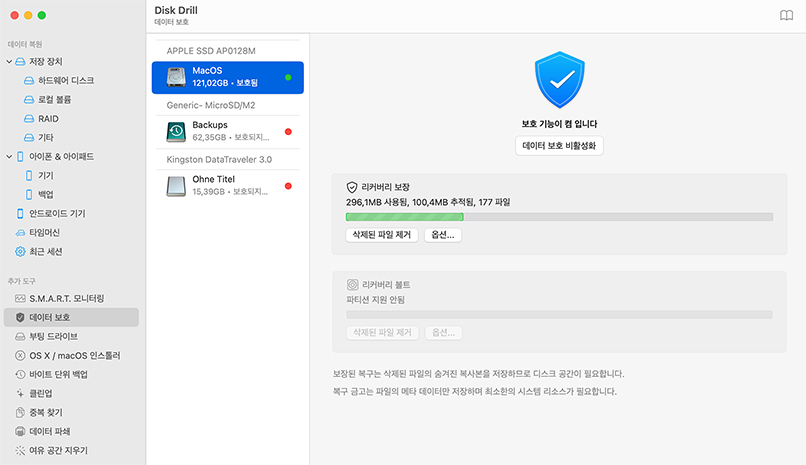The width and height of the screenshot is (806, 465).
Task: Click the S.M.A.R.T. 모니터링 icon in sidebar
Action: tap(20, 298)
